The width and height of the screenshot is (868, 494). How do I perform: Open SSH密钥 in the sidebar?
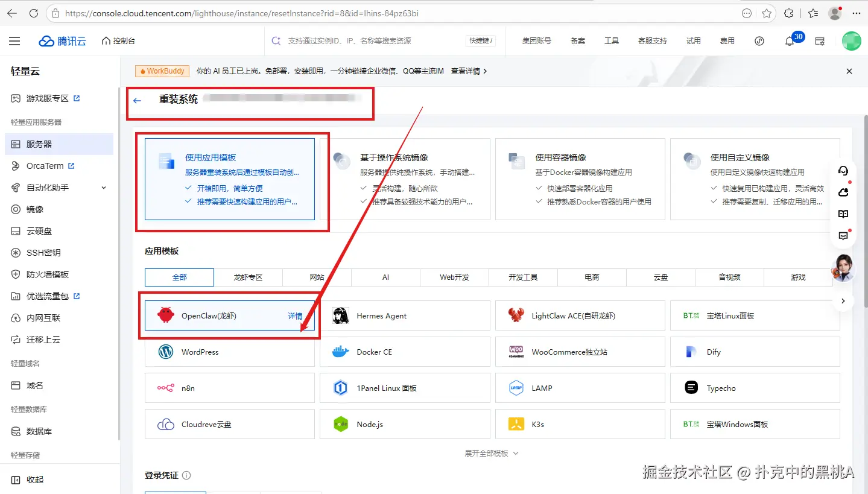[x=59, y=253]
